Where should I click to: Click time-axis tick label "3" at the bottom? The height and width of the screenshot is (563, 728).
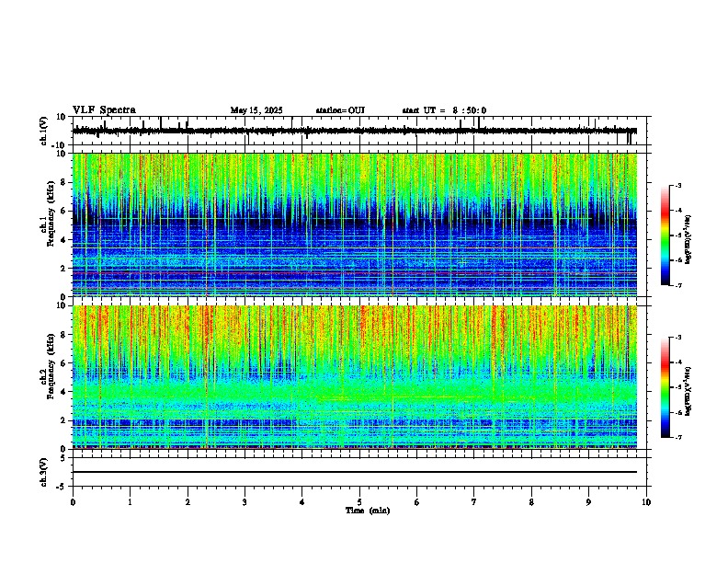(245, 502)
